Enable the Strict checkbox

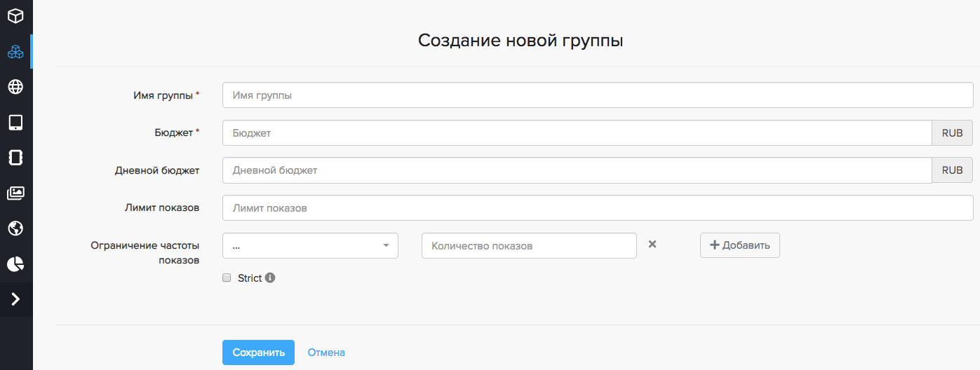tap(227, 278)
